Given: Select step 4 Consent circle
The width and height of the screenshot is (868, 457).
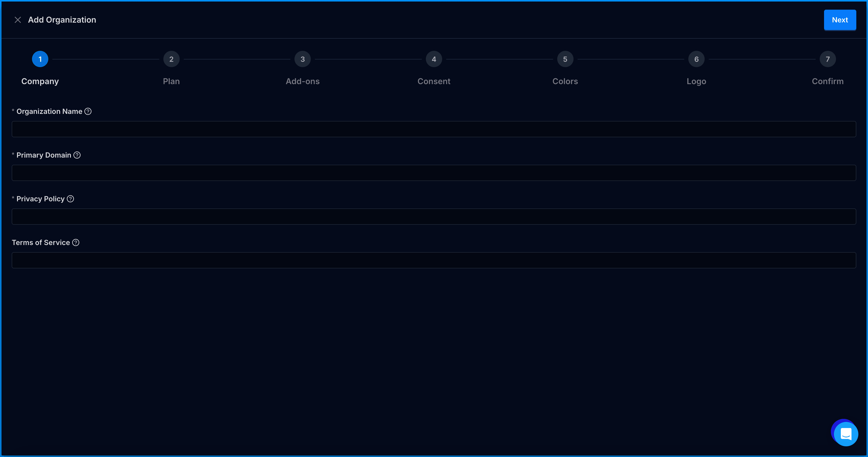Looking at the screenshot, I should point(434,59).
